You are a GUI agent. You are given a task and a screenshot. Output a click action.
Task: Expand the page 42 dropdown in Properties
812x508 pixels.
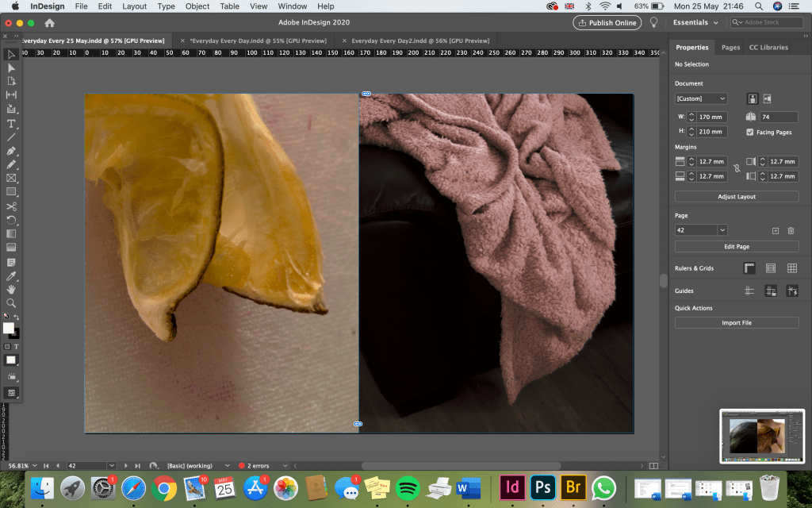point(722,230)
